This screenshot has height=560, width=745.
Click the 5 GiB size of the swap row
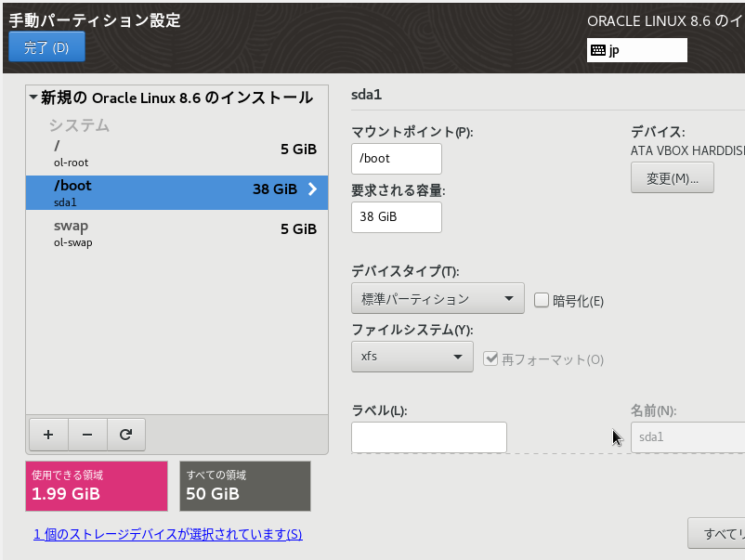pyautogui.click(x=298, y=229)
